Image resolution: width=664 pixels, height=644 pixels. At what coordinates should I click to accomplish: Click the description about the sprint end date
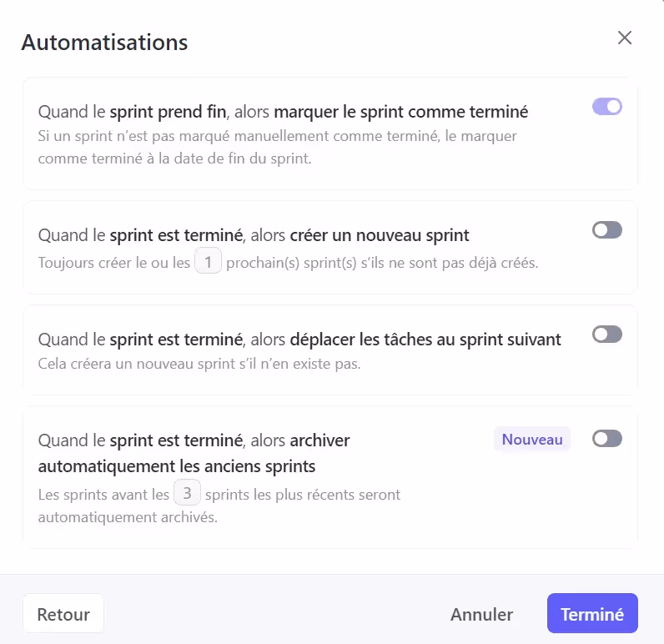[277, 146]
